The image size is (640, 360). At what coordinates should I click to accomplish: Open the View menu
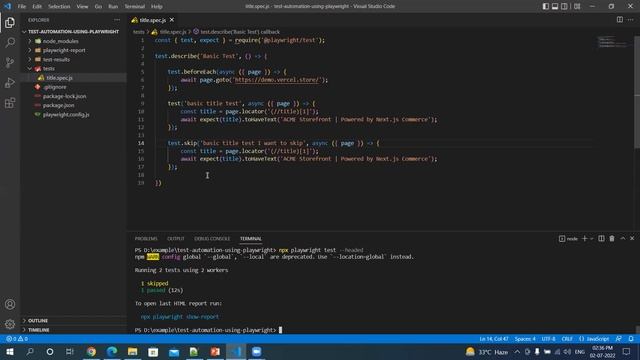(x=82, y=7)
